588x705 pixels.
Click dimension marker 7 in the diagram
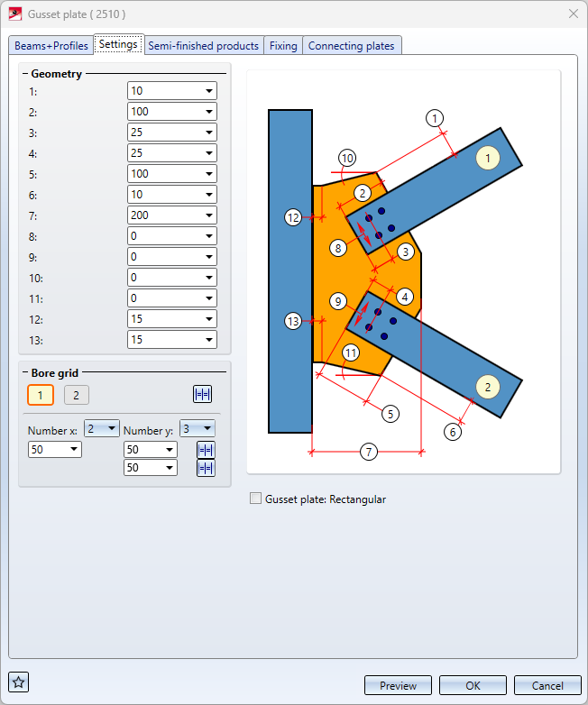[369, 452]
